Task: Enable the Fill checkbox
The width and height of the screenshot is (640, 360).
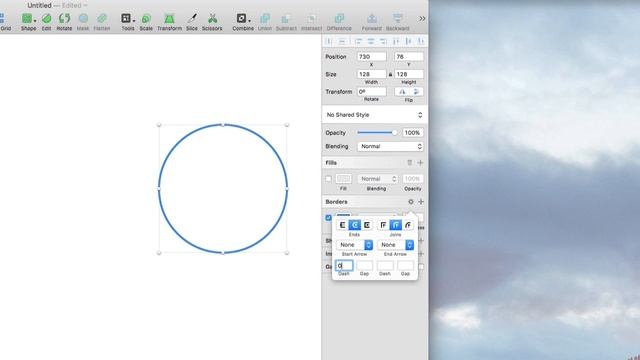Action: pyautogui.click(x=329, y=179)
